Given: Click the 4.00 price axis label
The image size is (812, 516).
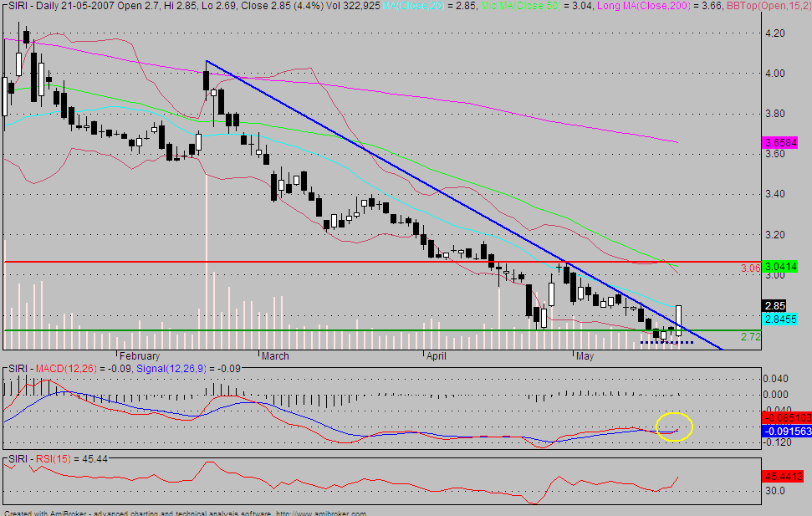Looking at the screenshot, I should pos(774,74).
